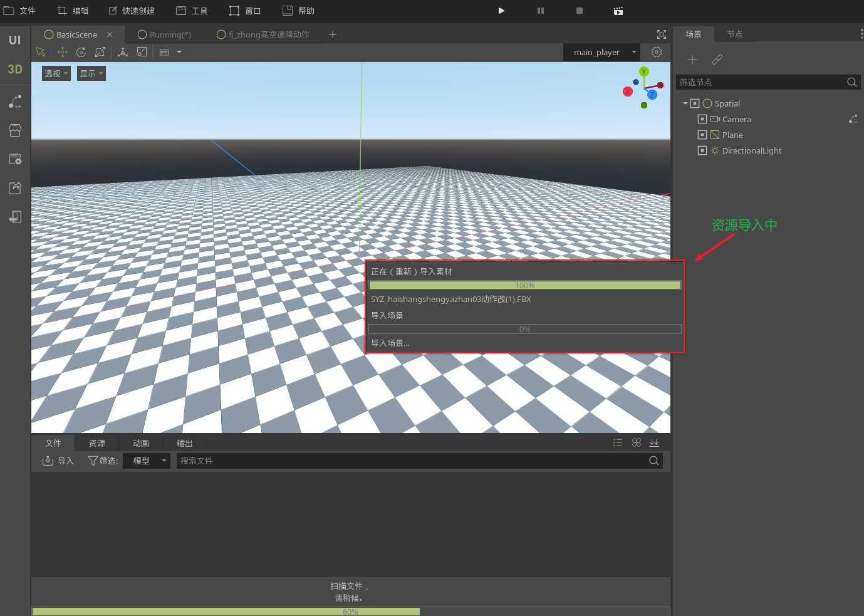The width and height of the screenshot is (864, 616).
Task: Toggle visibility box of Camera node
Action: click(x=702, y=119)
